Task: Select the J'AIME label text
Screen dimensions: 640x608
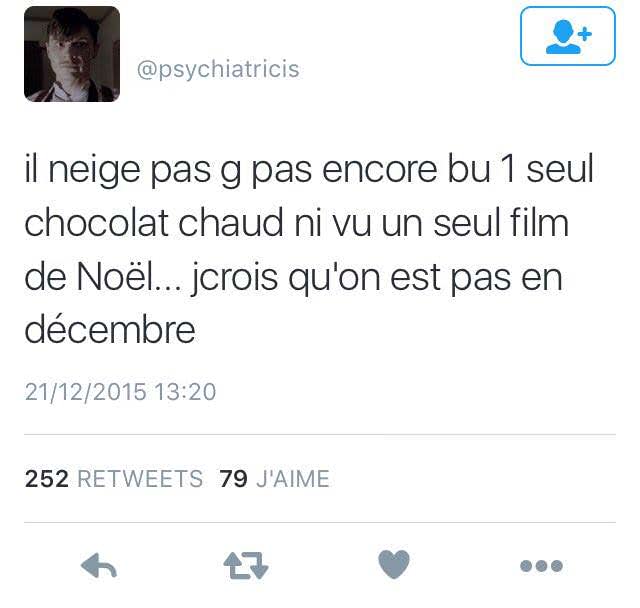Action: [x=293, y=479]
